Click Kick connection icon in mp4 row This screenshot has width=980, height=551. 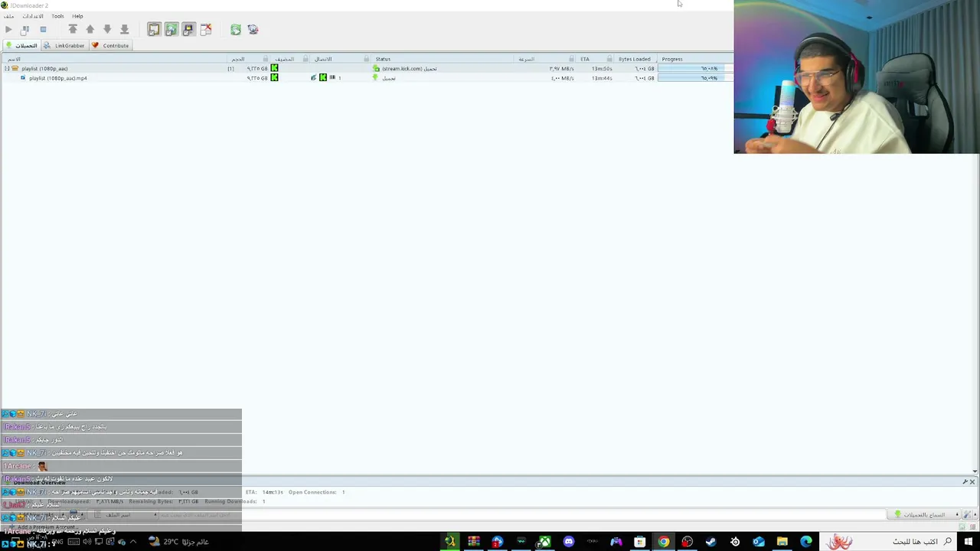click(323, 78)
